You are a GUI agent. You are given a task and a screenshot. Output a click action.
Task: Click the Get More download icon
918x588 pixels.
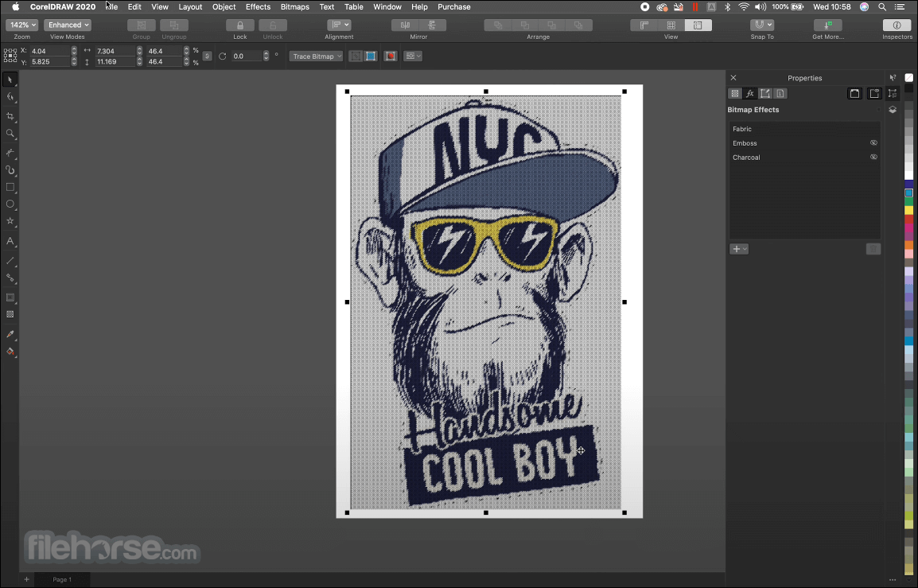click(828, 25)
